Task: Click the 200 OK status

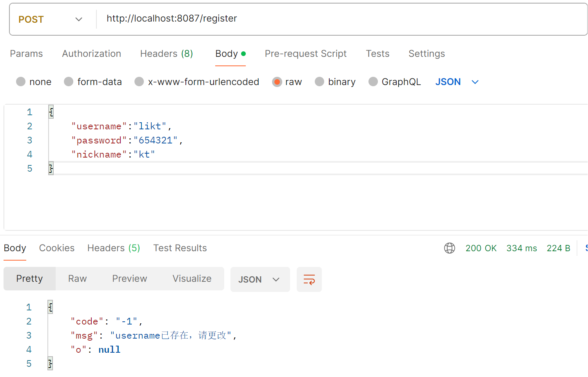Action: point(481,248)
